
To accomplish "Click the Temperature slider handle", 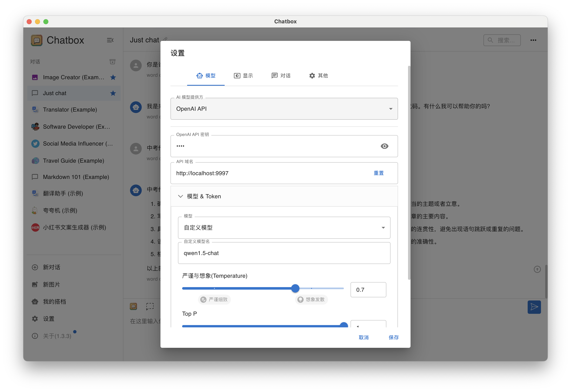I will click(295, 288).
